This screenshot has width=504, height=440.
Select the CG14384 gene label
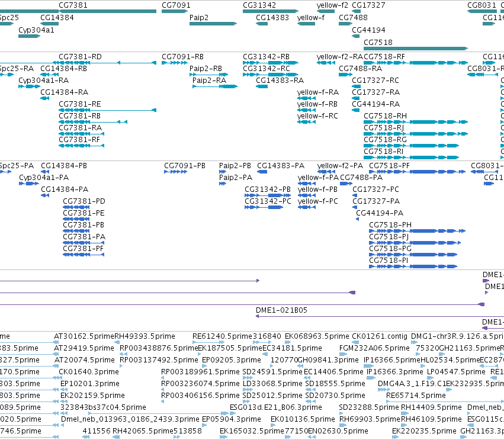(57, 18)
